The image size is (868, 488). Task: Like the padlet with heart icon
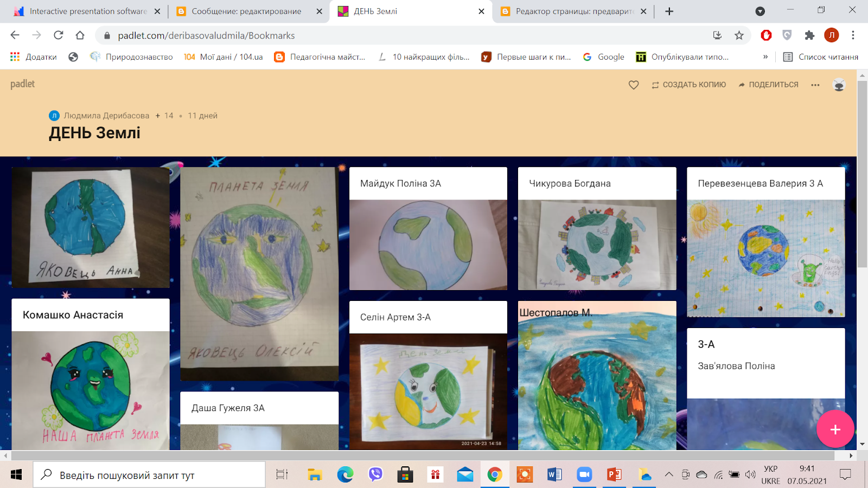coord(634,85)
